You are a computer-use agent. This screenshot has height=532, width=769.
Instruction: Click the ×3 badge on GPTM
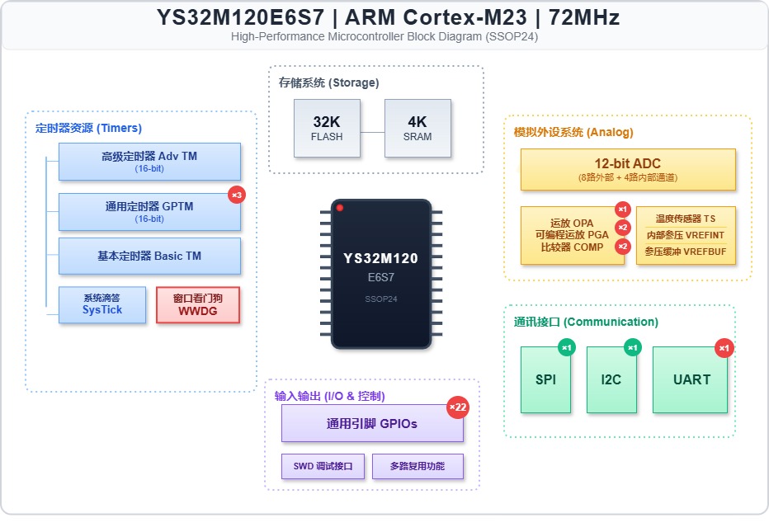pyautogui.click(x=237, y=195)
